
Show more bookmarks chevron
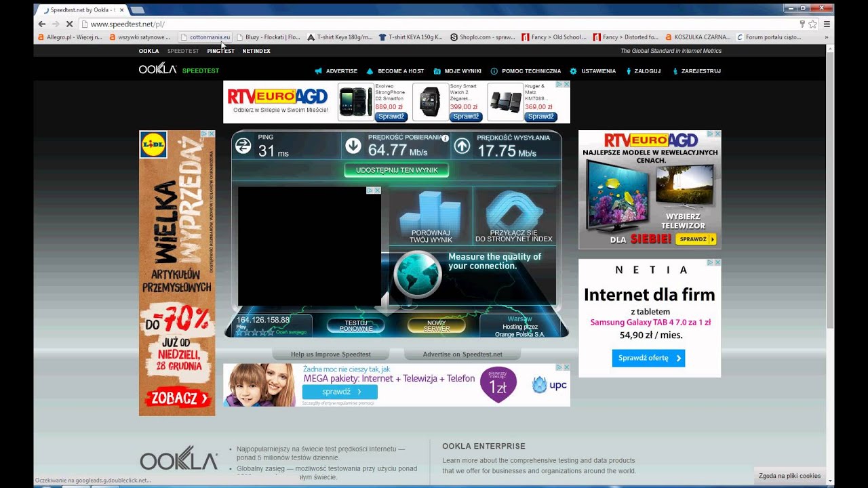point(826,37)
